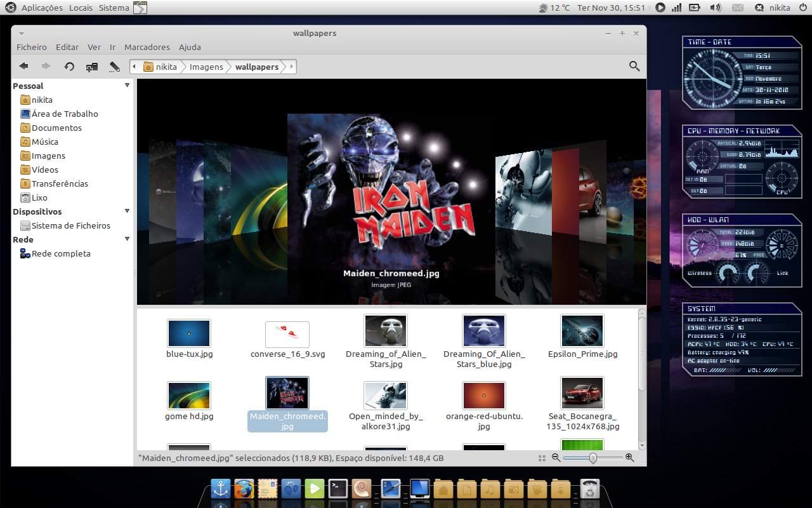Select the orange-red-ubuntu.jpg thumbnail

pyautogui.click(x=484, y=395)
